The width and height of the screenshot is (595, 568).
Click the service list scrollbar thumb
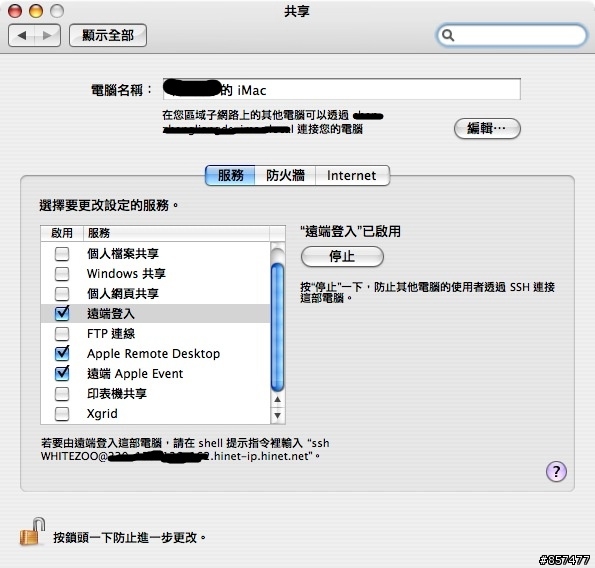(x=278, y=327)
